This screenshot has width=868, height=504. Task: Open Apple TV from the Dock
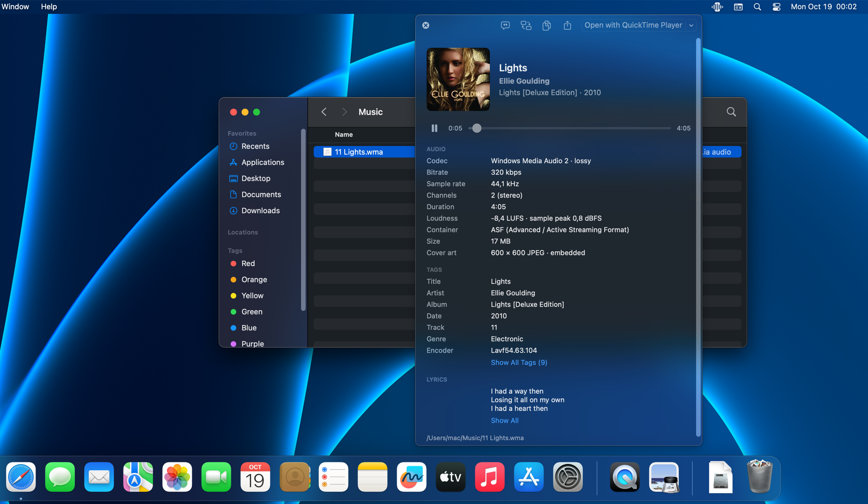(x=451, y=477)
